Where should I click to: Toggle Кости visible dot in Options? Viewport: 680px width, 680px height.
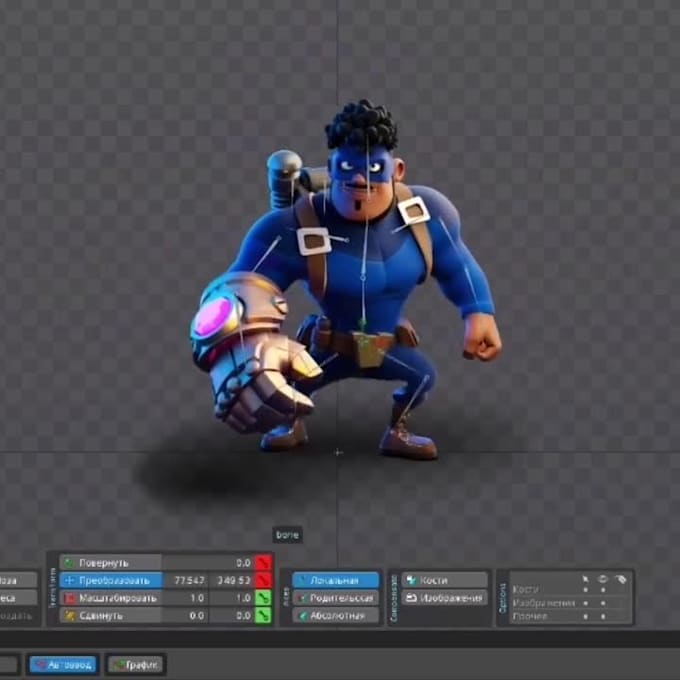[x=603, y=590]
